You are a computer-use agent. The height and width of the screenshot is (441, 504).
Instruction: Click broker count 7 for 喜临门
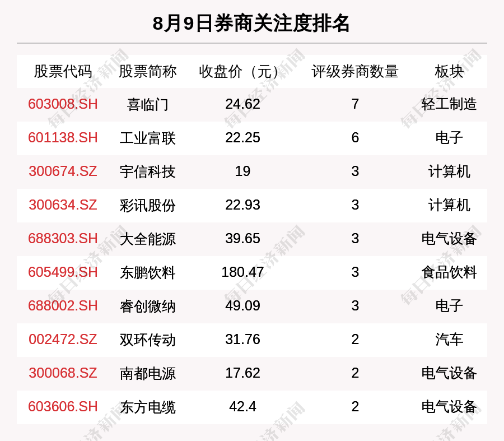[x=355, y=104]
